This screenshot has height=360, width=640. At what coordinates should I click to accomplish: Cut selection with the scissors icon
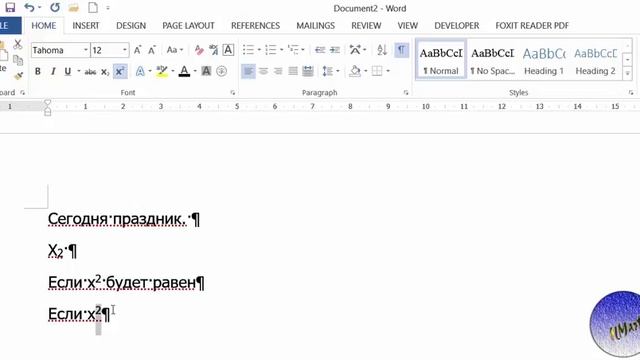pyautogui.click(x=17, y=44)
